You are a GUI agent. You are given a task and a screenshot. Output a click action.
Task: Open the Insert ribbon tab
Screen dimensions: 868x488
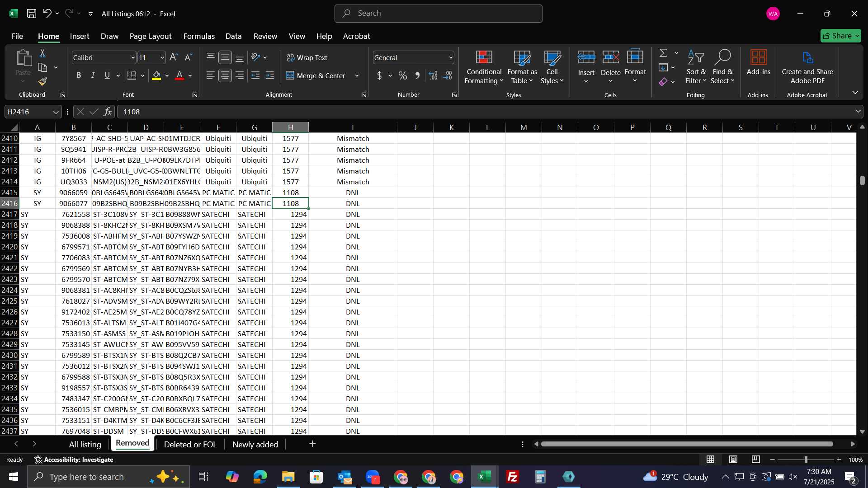tap(80, 36)
